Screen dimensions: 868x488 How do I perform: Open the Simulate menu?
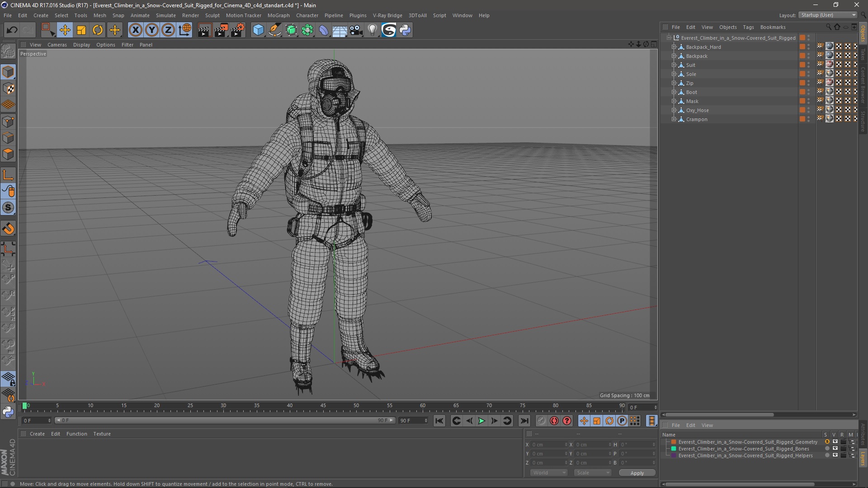(x=166, y=15)
